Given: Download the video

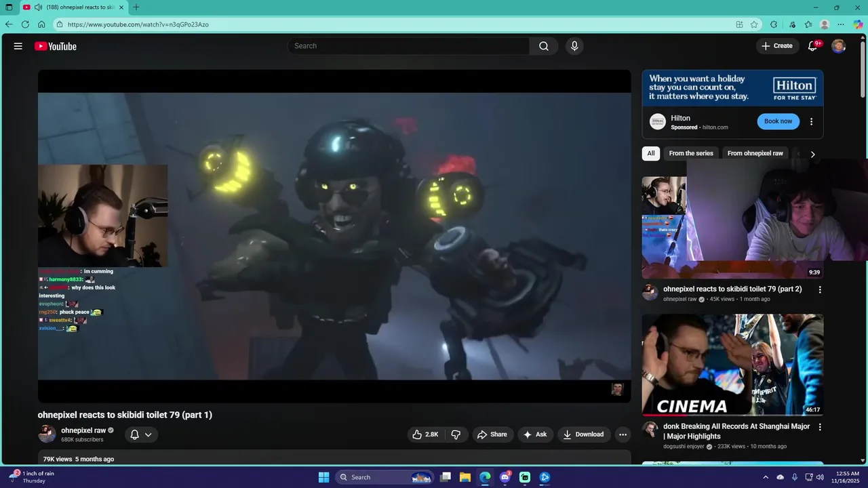Looking at the screenshot, I should coord(583,434).
